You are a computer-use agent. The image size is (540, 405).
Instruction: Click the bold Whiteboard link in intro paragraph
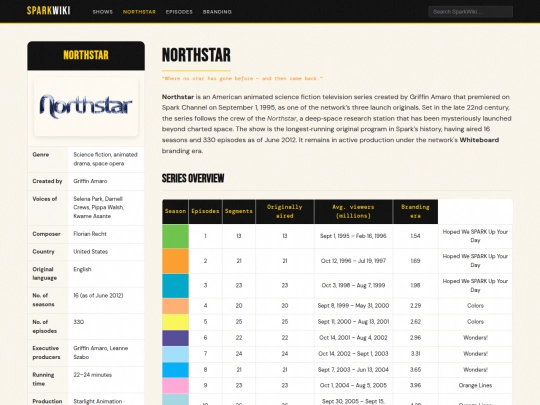click(x=479, y=140)
